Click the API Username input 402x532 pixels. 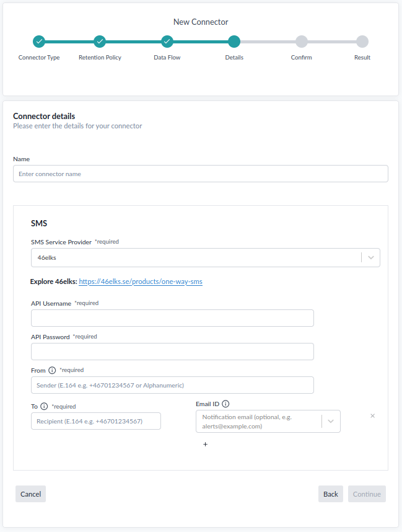[172, 318]
